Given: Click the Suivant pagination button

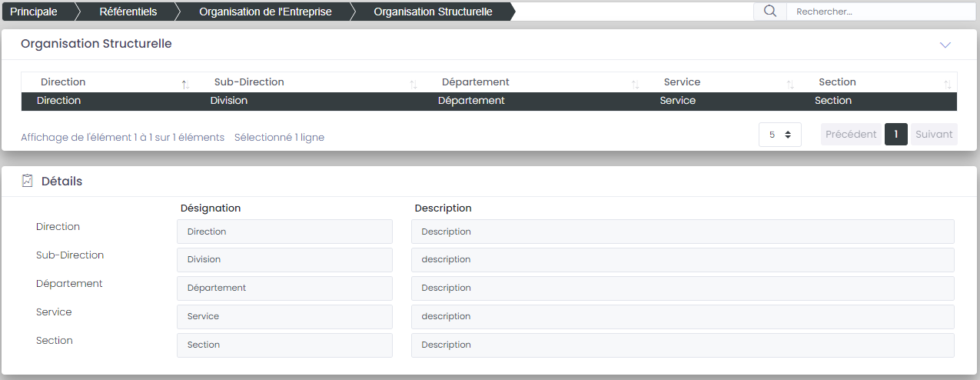Looking at the screenshot, I should 934,135.
